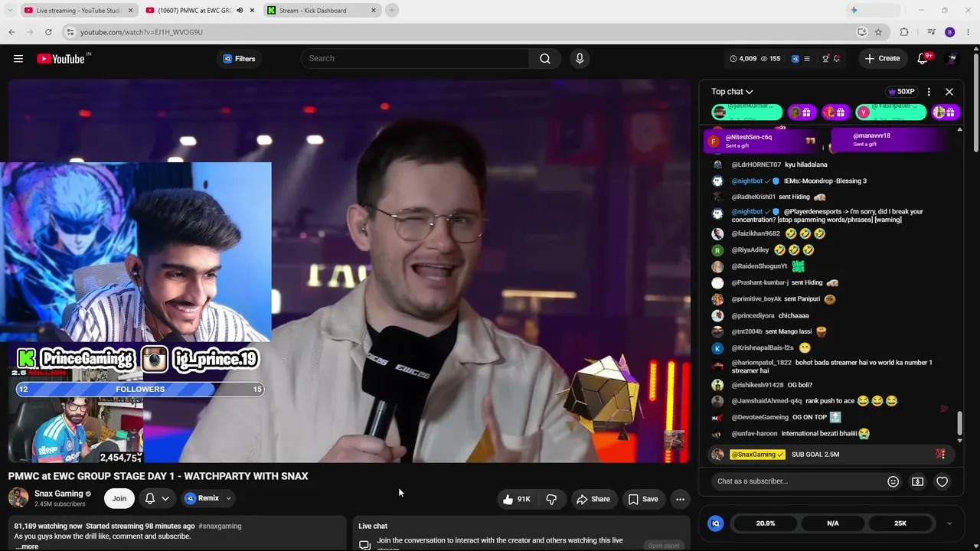
Task: Open the vidIQ IQ icon in header
Action: click(x=795, y=59)
